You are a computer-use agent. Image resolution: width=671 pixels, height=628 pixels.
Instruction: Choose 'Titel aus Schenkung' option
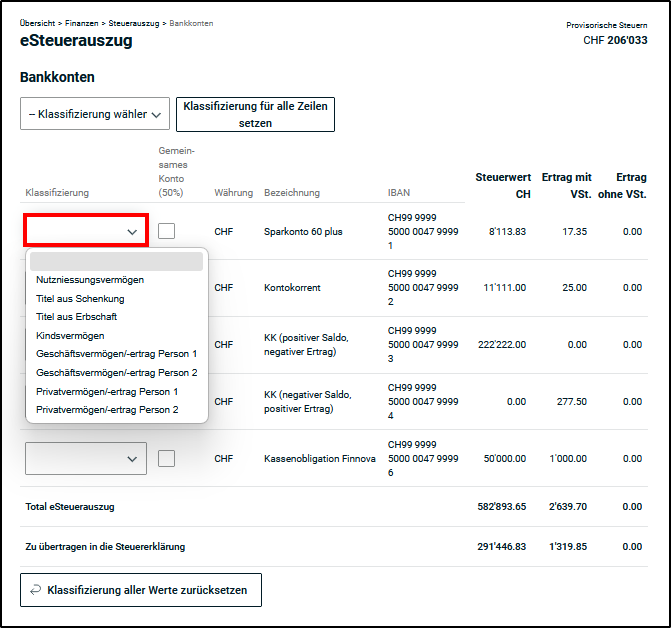[x=80, y=298]
